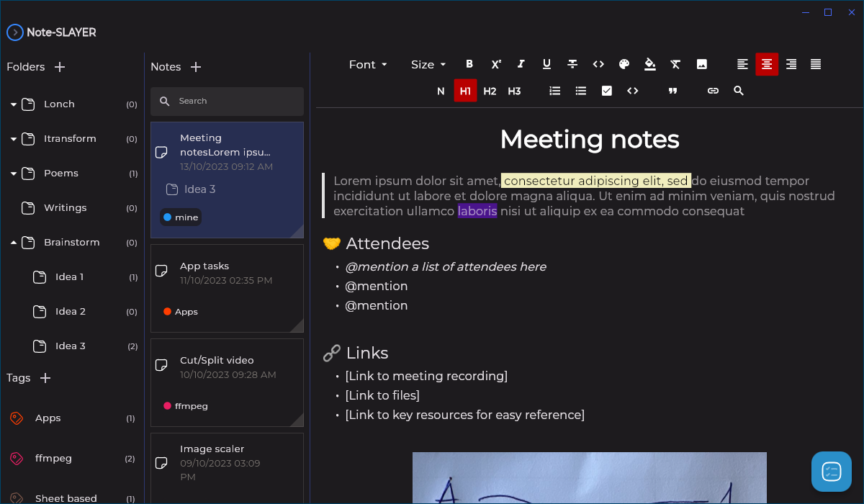The width and height of the screenshot is (864, 504).
Task: Insert a checklist
Action: pos(607,91)
